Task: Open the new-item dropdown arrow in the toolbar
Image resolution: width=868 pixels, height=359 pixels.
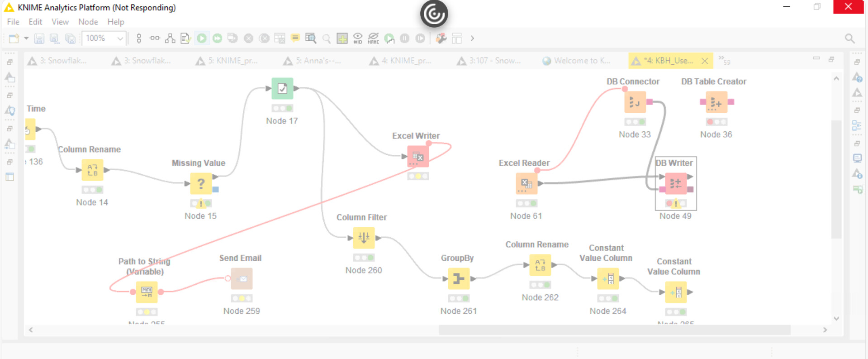Action: [26, 38]
